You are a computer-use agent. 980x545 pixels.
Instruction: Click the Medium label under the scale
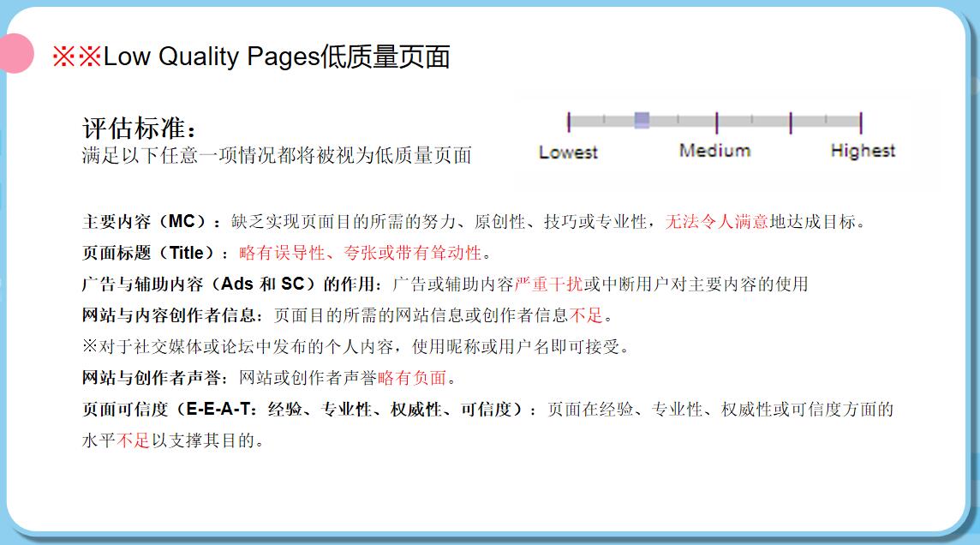714,151
